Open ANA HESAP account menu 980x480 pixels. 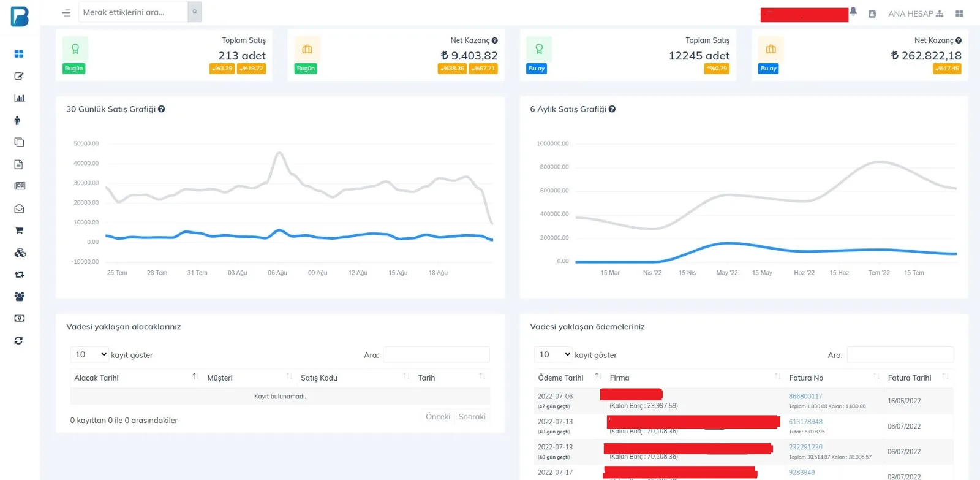click(x=916, y=13)
